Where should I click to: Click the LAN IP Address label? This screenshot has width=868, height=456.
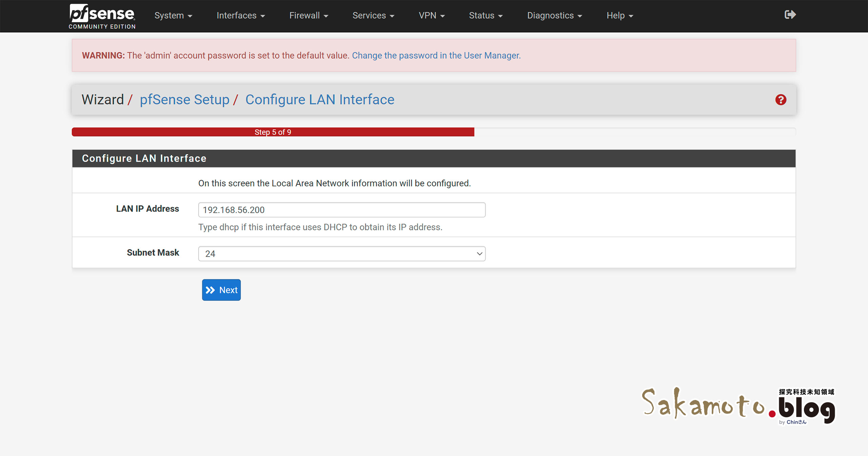(x=147, y=209)
